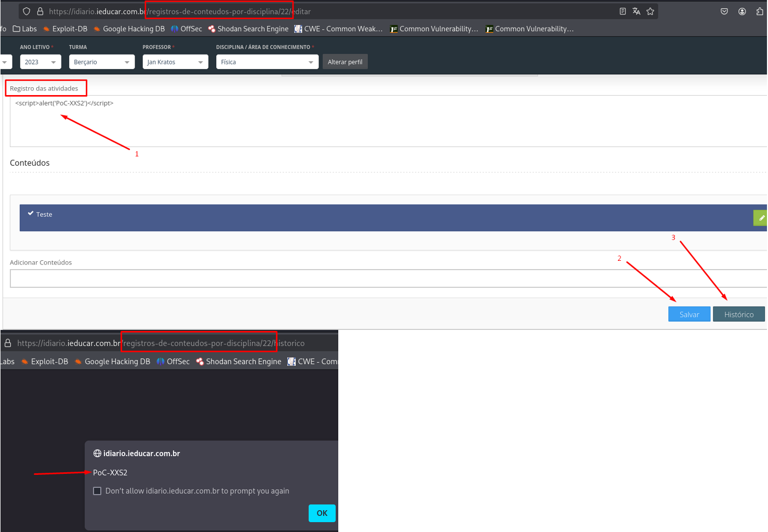Open the Firefox account profile icon
Screen dimensions: 768x532
[x=742, y=11]
